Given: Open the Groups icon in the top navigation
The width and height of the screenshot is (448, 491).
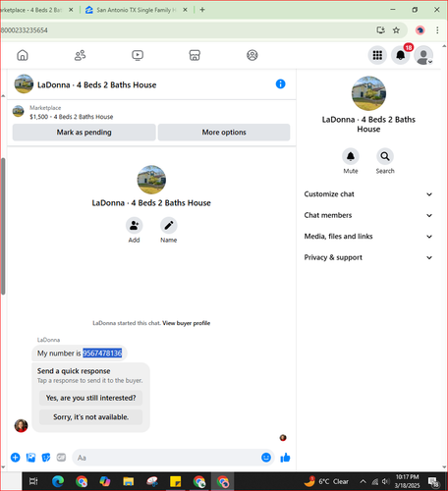Looking at the screenshot, I should pos(252,55).
